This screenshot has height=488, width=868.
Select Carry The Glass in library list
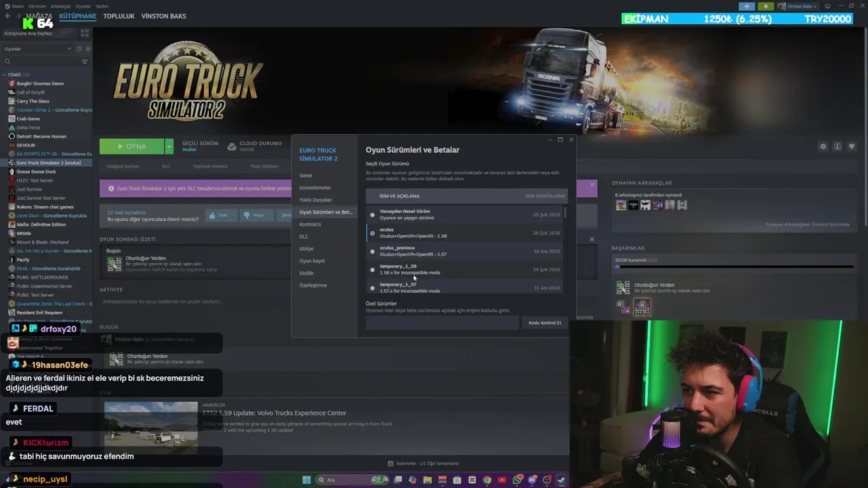(x=33, y=101)
